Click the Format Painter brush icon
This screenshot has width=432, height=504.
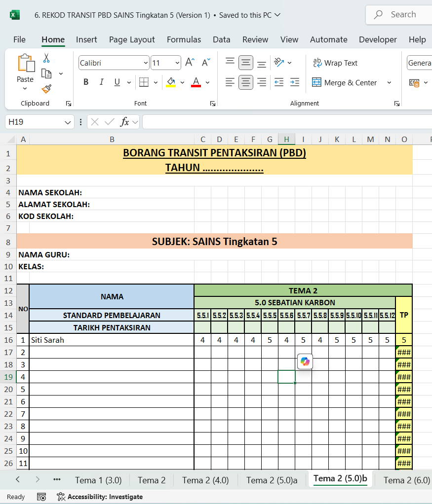(x=46, y=89)
